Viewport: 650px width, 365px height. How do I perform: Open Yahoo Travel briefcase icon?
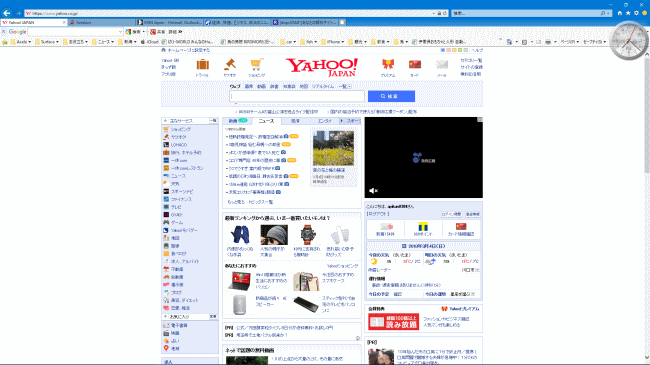point(202,65)
